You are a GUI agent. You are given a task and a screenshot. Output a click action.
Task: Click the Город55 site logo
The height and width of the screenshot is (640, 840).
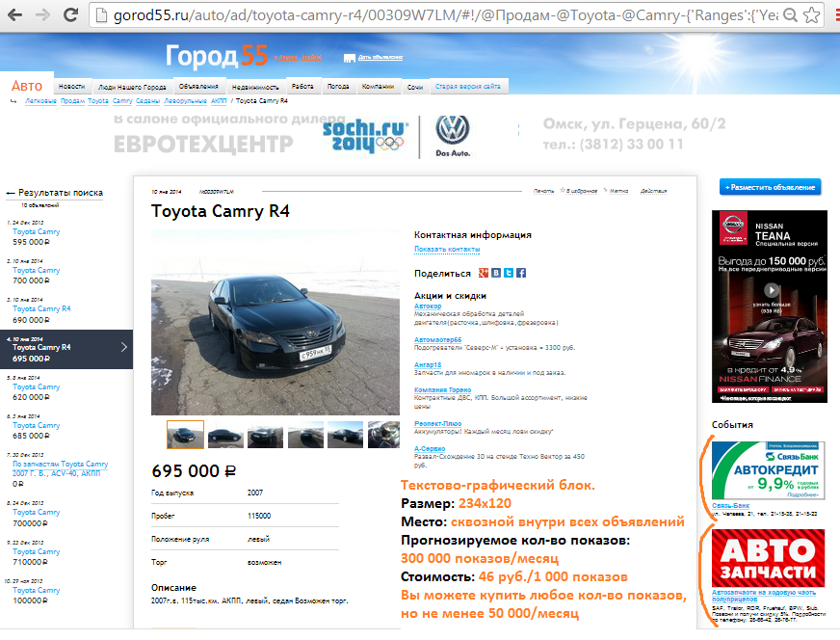[217, 56]
